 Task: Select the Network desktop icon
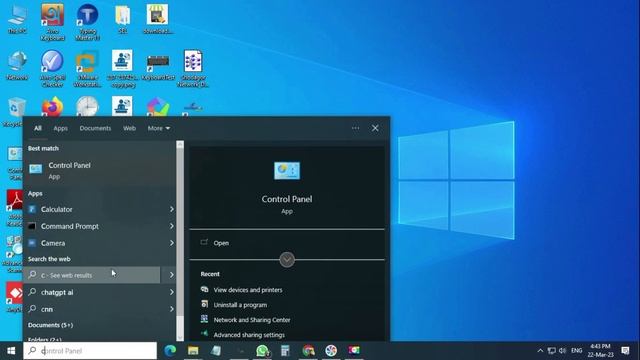[17, 65]
